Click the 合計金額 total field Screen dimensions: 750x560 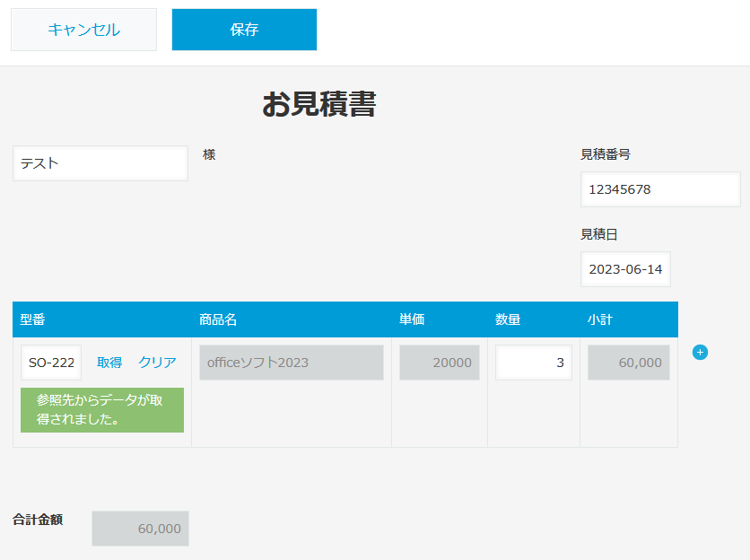pyautogui.click(x=140, y=529)
